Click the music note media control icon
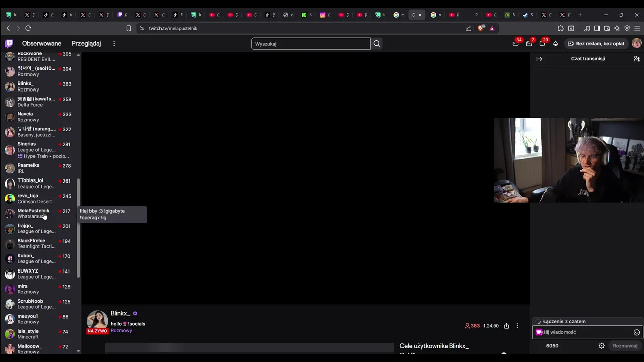 [587, 28]
